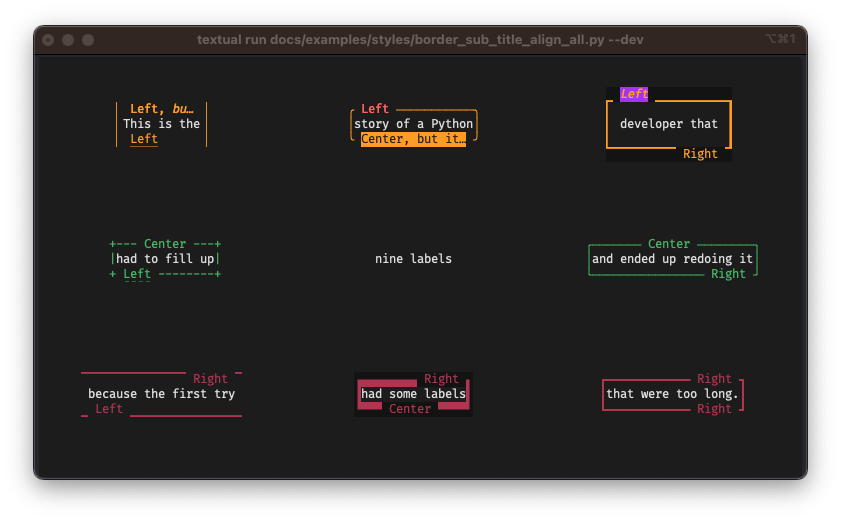Click the 'developer that' label
The height and width of the screenshot is (521, 841).
669,124
